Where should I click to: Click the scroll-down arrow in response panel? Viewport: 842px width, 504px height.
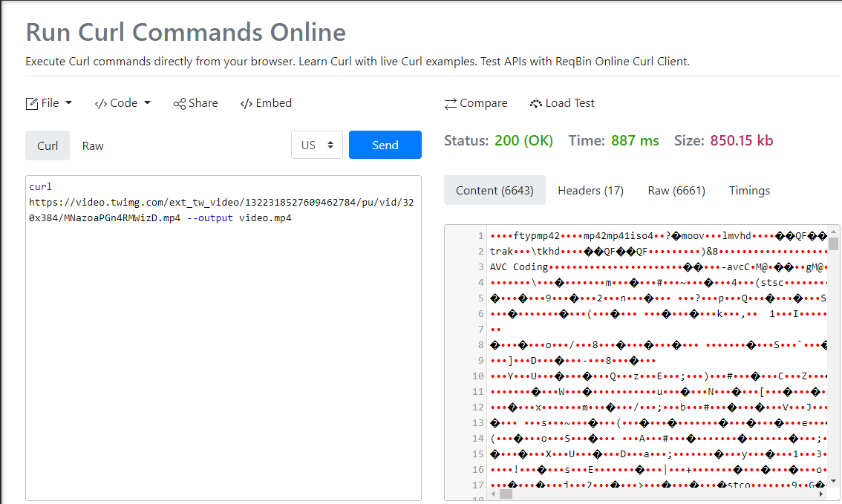(x=833, y=482)
